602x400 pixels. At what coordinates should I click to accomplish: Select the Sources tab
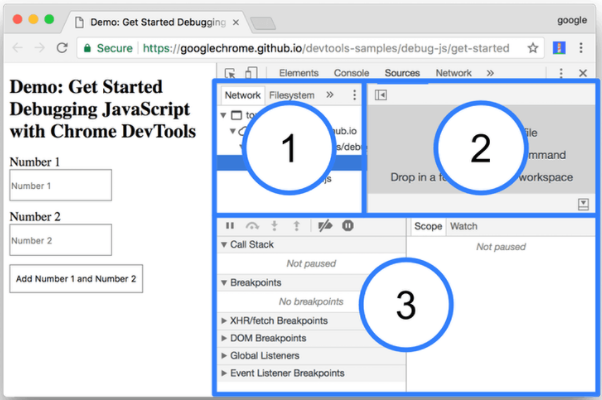pos(402,73)
